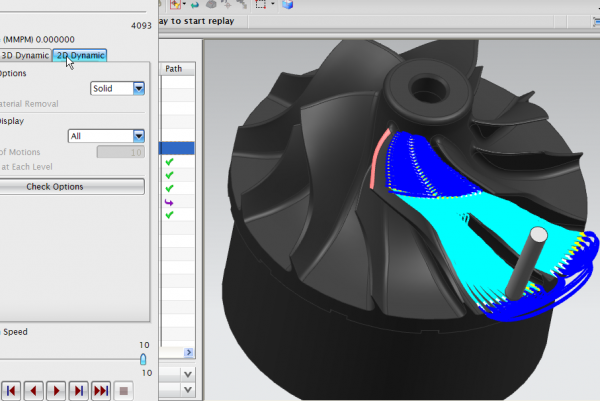Image resolution: width=600 pixels, height=401 pixels.
Task: Select the 2D Dynamic tab
Action: 80,55
